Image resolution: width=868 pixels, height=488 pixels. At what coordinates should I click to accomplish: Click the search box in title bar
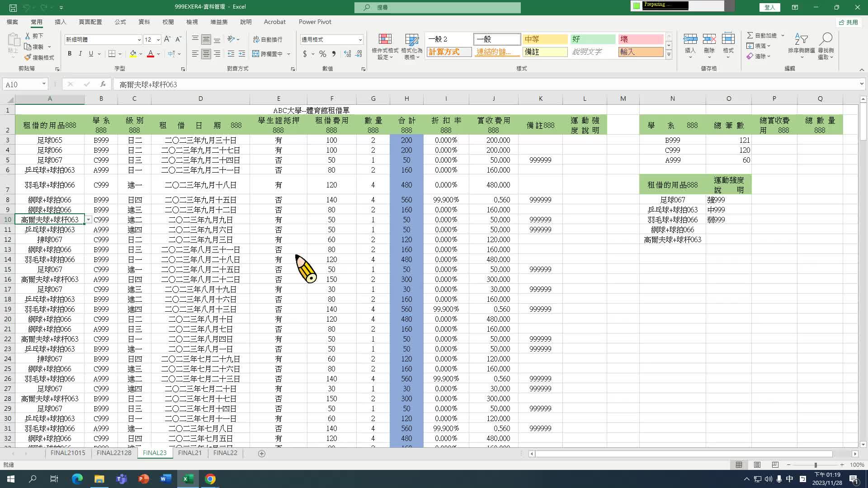pyautogui.click(x=438, y=7)
